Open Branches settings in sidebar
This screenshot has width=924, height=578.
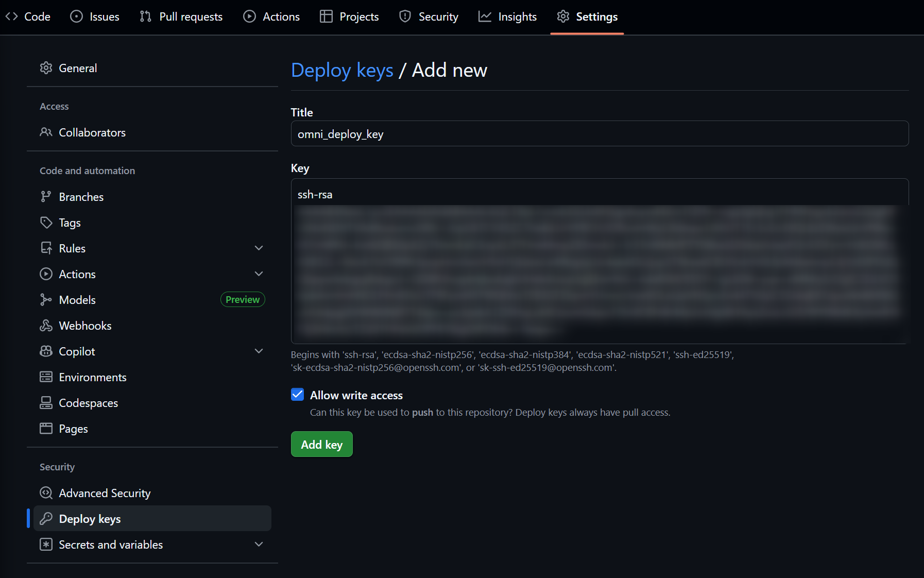(152, 197)
